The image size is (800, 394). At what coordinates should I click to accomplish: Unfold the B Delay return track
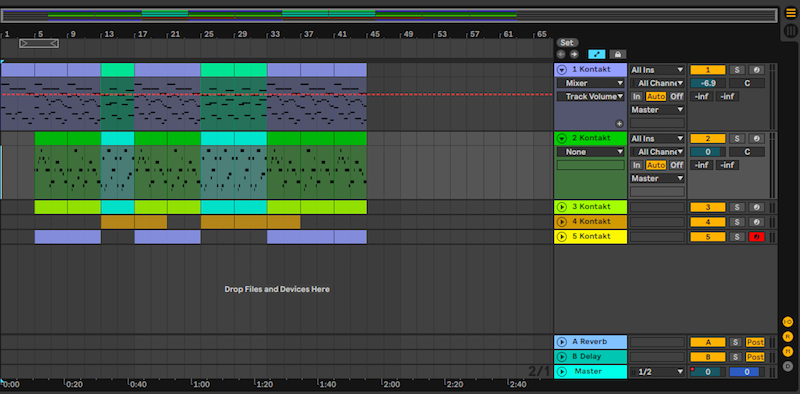tap(562, 357)
